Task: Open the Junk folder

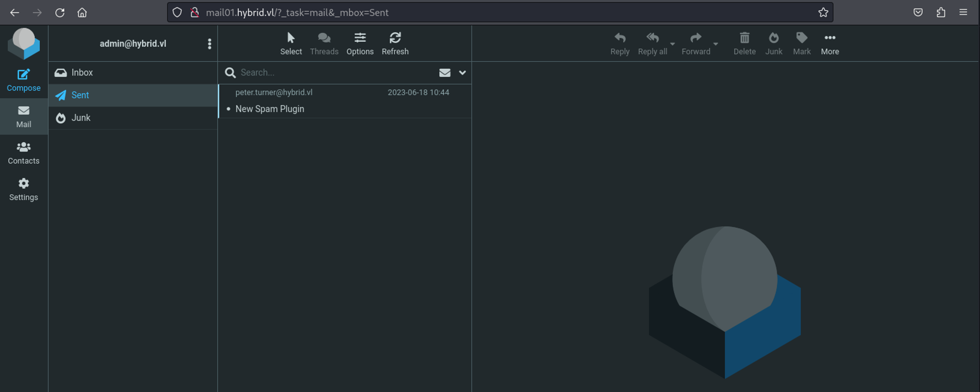Action: 81,118
